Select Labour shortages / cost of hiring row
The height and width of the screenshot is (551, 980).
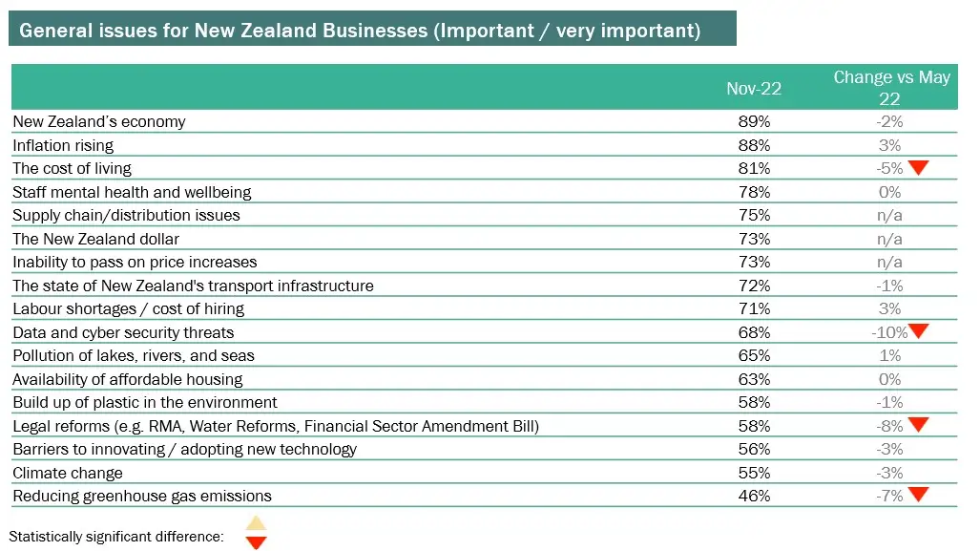[485, 308]
